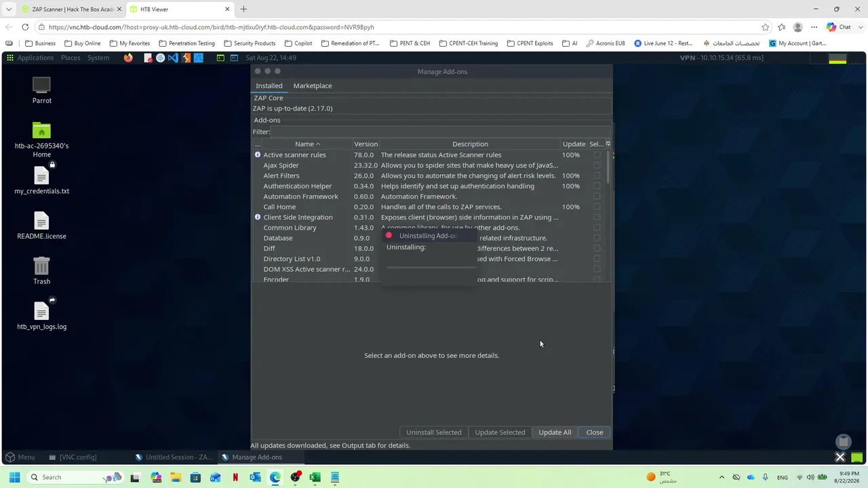Open Excel from the Windows taskbar
Screen dimensions: 868x488
315,477
